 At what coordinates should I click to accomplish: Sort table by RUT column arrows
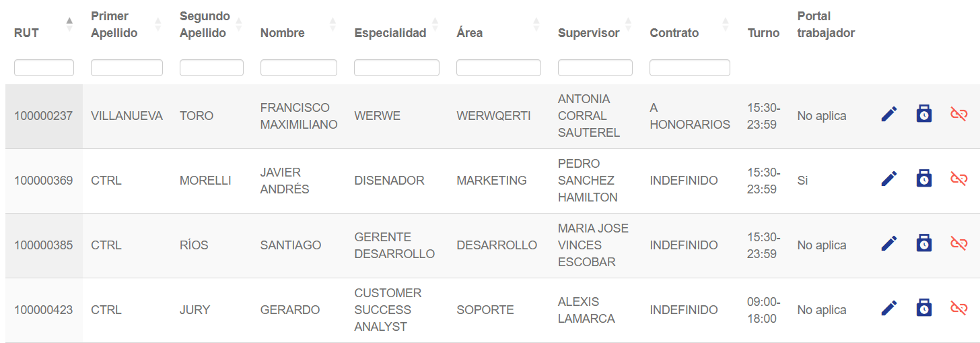[69, 24]
